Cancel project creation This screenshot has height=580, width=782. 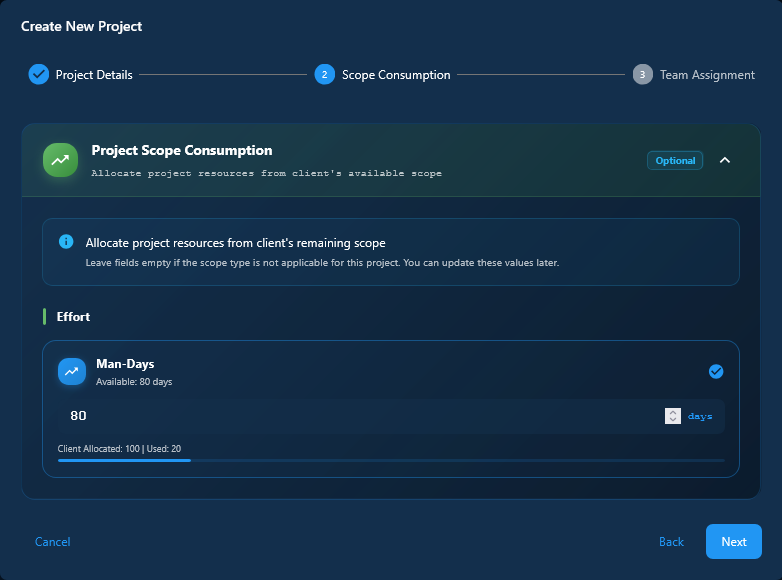(x=52, y=542)
